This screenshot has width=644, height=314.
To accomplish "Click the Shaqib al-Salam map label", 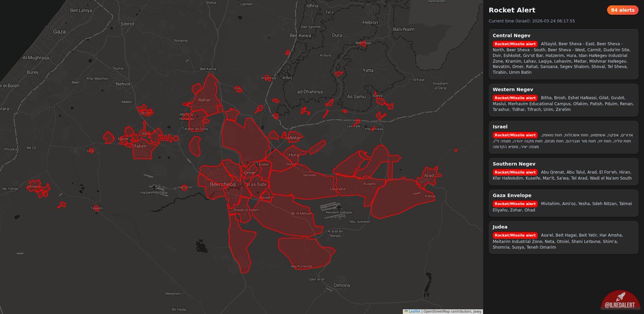I will click(x=246, y=210).
